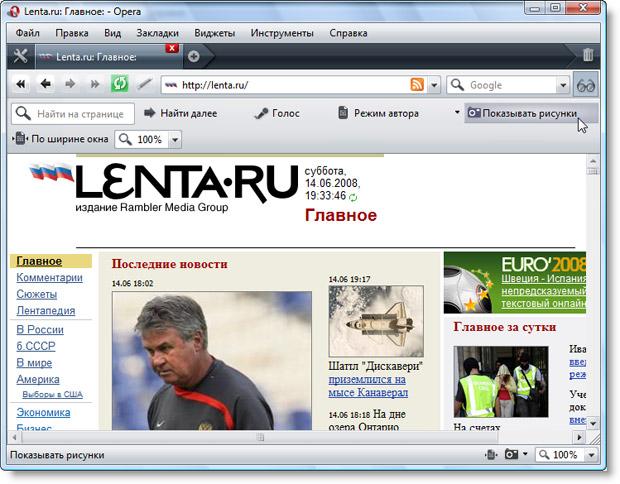
Task: Click the page auto-refresh green icon
Action: (x=353, y=197)
